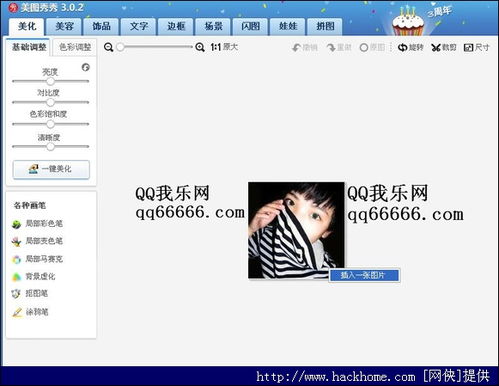Click the 清晰度 sharpness slider handle
Image resolution: width=499 pixels, height=386 pixels.
(x=50, y=146)
